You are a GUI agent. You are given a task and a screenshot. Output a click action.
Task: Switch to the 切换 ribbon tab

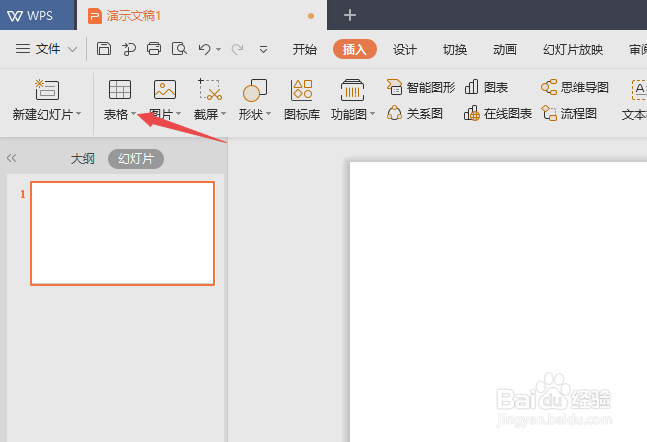click(455, 50)
